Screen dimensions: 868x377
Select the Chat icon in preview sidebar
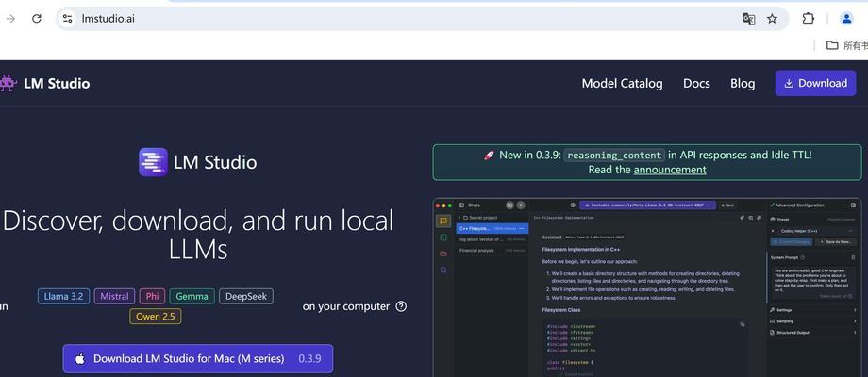[442, 221]
